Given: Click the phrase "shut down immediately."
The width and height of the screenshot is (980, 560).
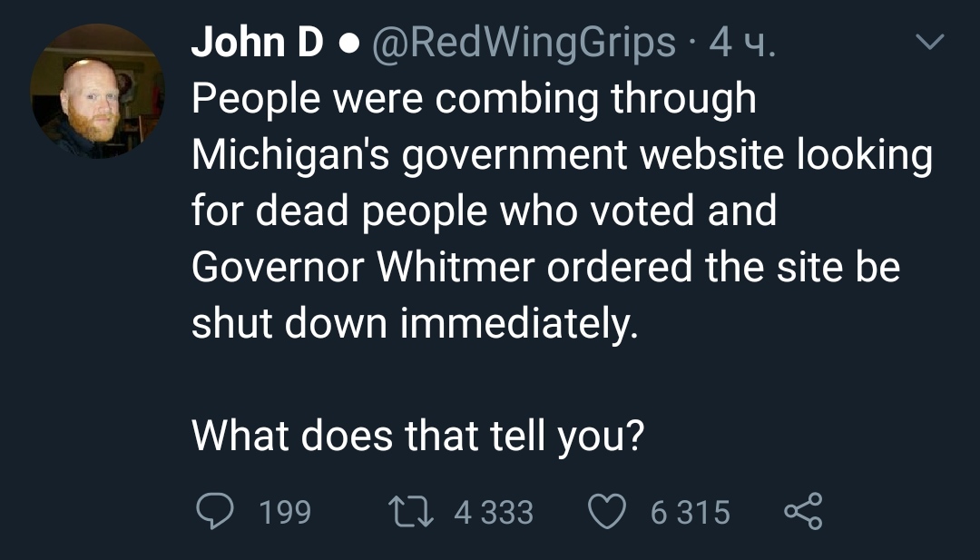Looking at the screenshot, I should coord(415,324).
